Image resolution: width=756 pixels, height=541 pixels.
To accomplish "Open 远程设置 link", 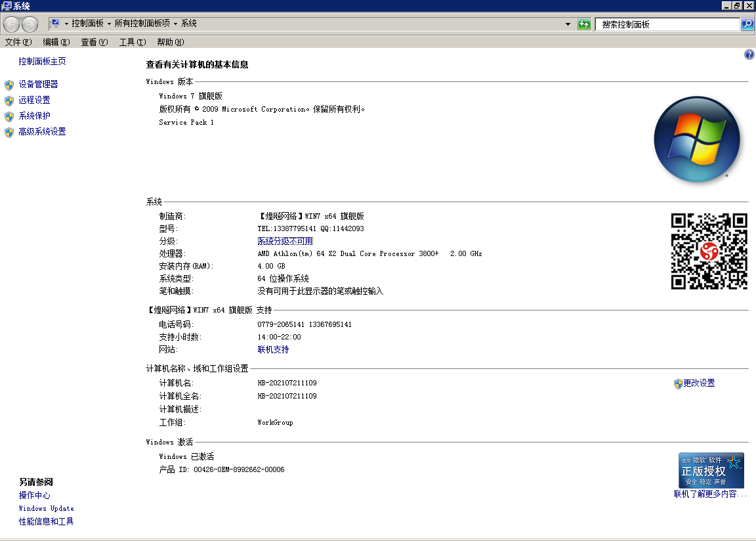I will 34,100.
